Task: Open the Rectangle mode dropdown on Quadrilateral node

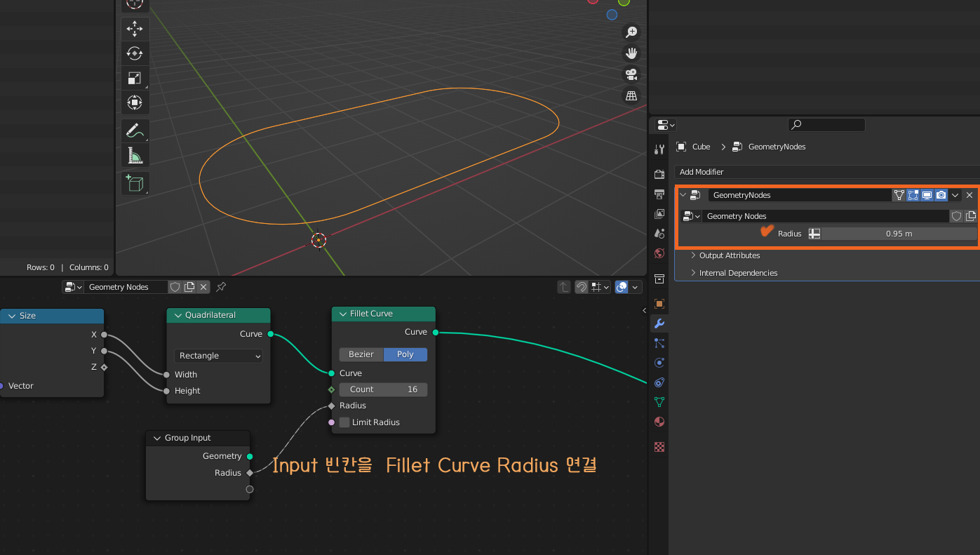Action: [218, 356]
